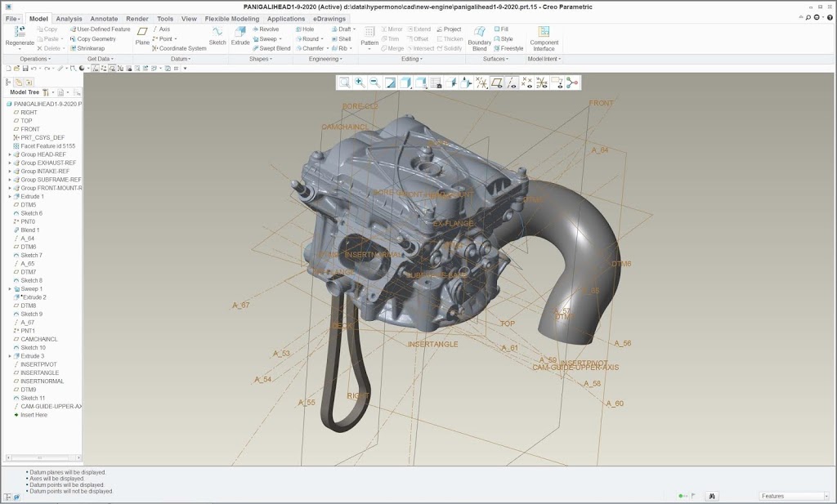Image resolution: width=837 pixels, height=504 pixels.
Task: Expand the Group HEAD-REF tree node
Action: (x=10, y=154)
